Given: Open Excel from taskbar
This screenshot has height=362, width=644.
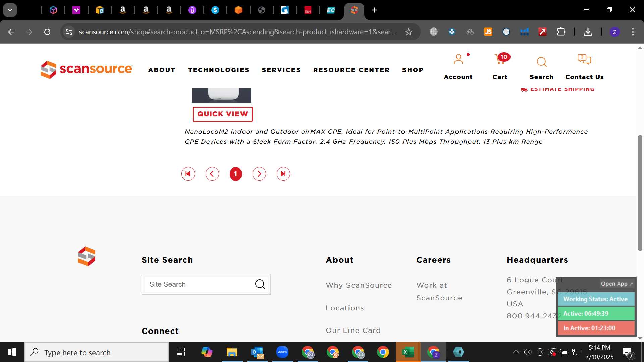Looking at the screenshot, I should [x=408, y=352].
